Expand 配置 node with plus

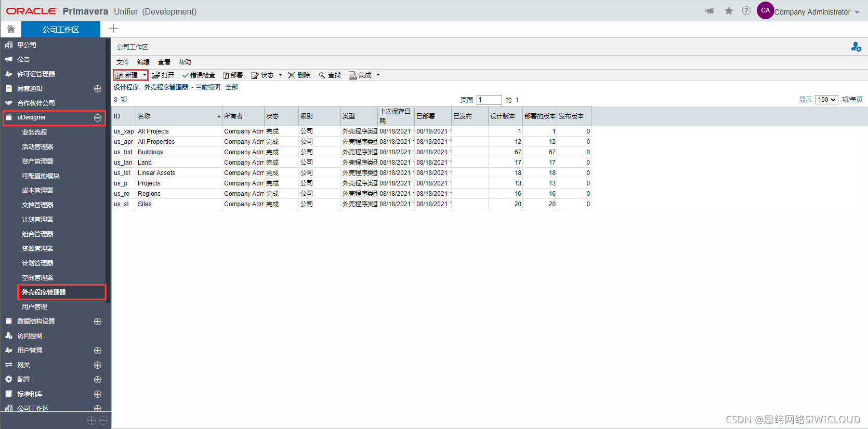[97, 380]
